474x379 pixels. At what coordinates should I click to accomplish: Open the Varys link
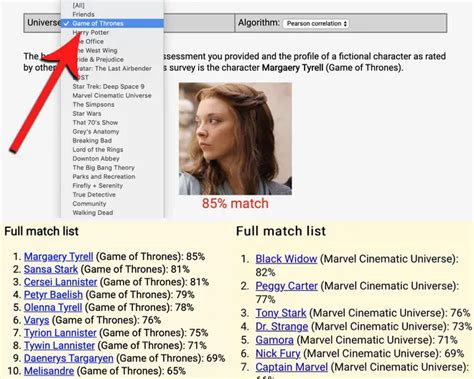[37, 320]
